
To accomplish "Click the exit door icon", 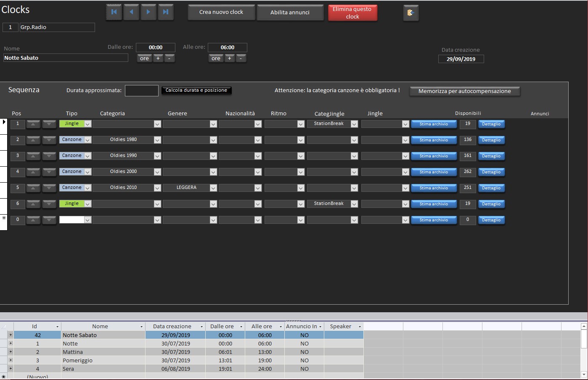I will click(x=411, y=13).
